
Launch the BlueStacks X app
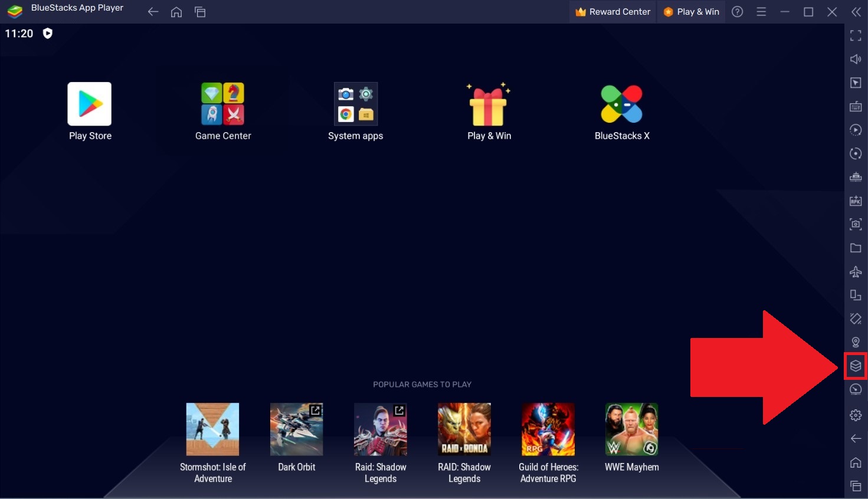tap(622, 111)
